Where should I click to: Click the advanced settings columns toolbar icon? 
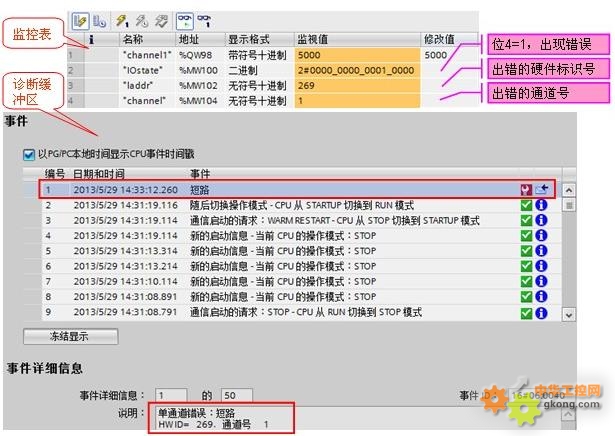click(x=99, y=21)
